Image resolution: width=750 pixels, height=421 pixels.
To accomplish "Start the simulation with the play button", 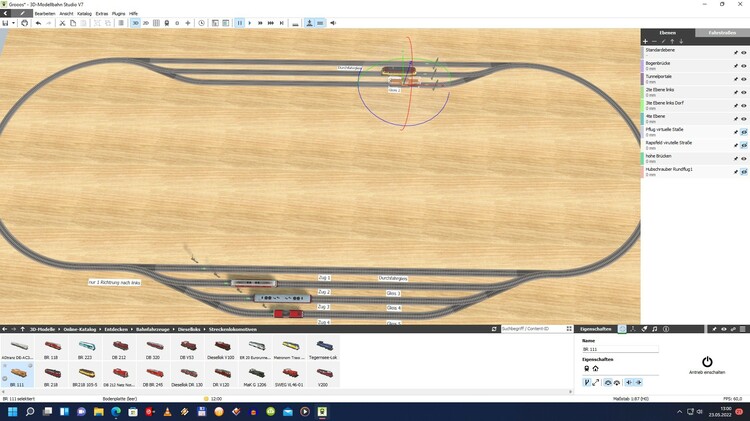I will click(x=250, y=23).
